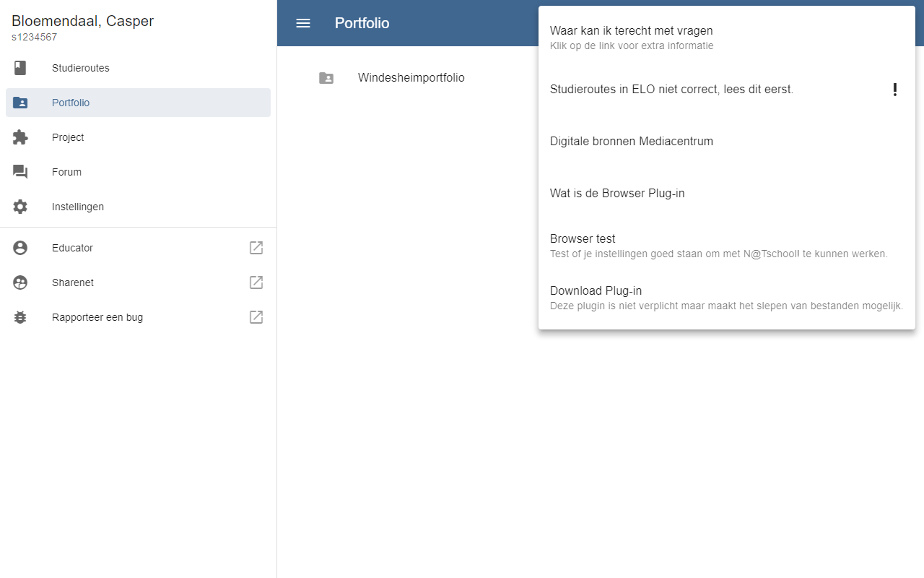This screenshot has height=578, width=924.
Task: Open 'Studieroutes in ELO niet correct' notice
Action: point(727,90)
